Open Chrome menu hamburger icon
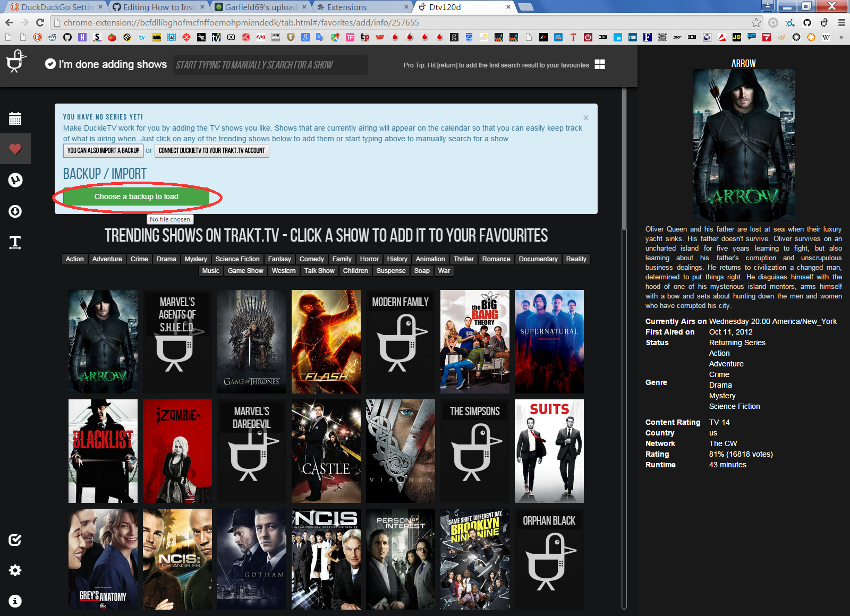The height and width of the screenshot is (616, 850). [x=841, y=22]
